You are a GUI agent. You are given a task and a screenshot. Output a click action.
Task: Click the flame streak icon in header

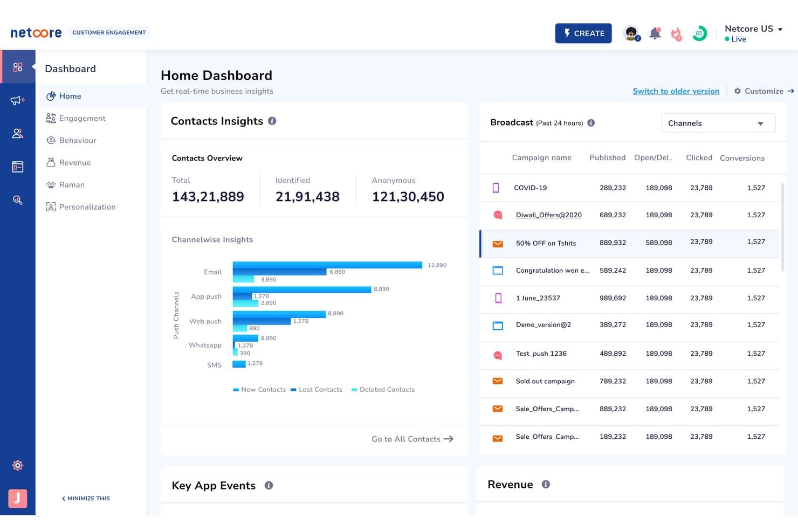(x=677, y=34)
